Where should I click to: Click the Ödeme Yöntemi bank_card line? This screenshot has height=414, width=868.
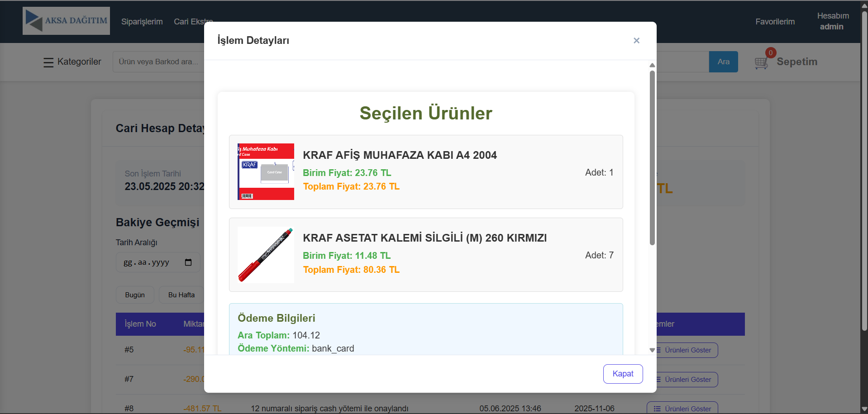point(296,348)
